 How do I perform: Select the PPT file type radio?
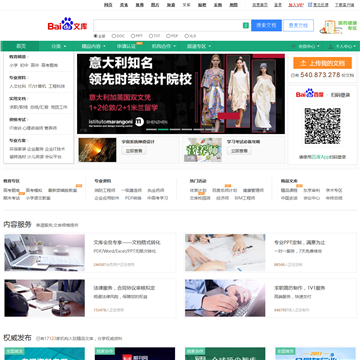[133, 36]
